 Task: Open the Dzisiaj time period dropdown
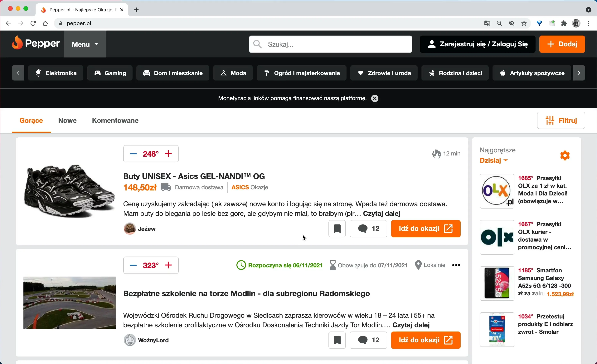(x=493, y=160)
